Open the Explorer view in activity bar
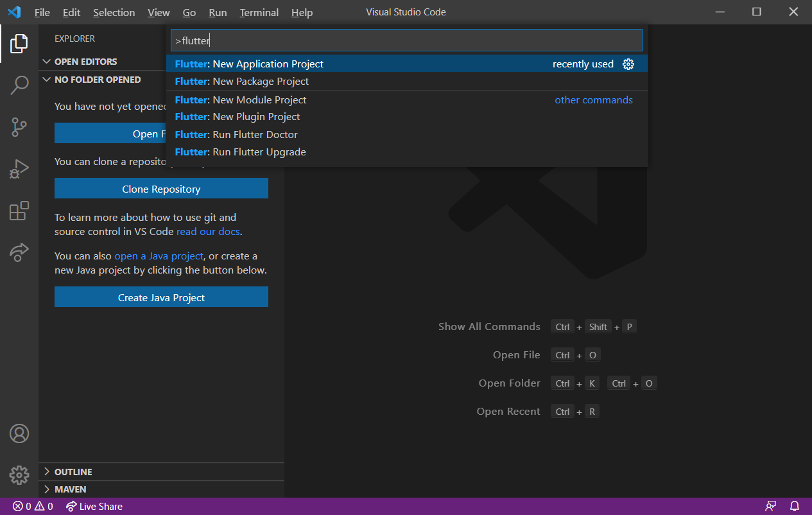 click(x=19, y=44)
